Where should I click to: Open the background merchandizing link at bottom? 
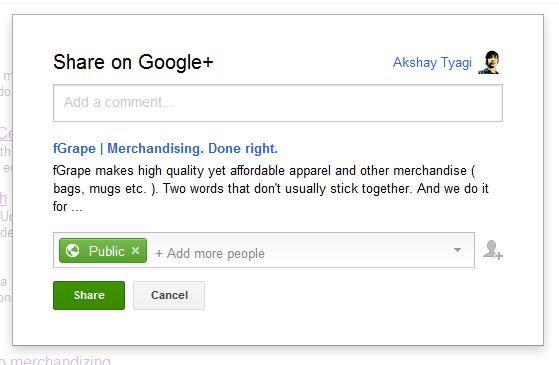(x=56, y=360)
